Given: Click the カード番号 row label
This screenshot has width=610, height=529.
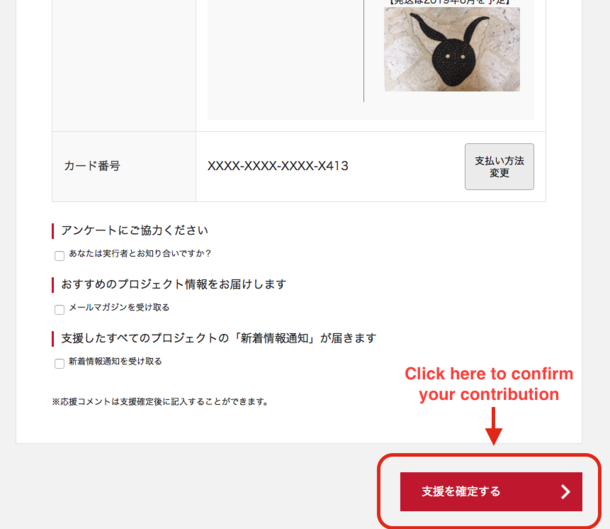Looking at the screenshot, I should coord(92,166).
